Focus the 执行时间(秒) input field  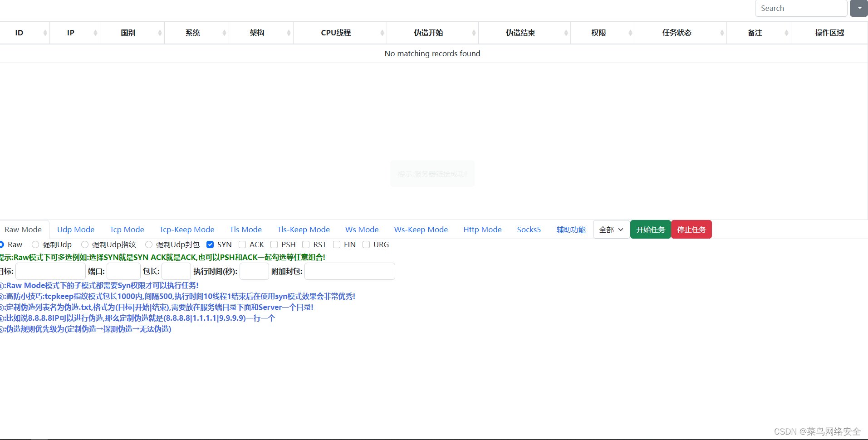(x=254, y=271)
